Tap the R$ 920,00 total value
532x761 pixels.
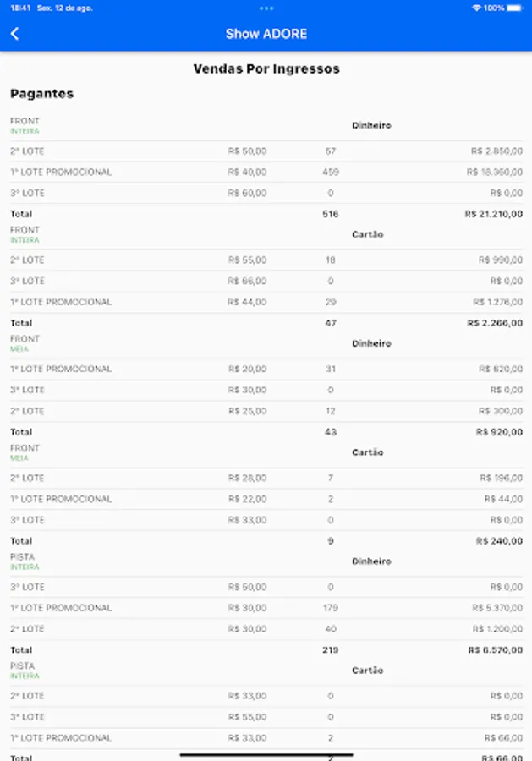point(500,432)
